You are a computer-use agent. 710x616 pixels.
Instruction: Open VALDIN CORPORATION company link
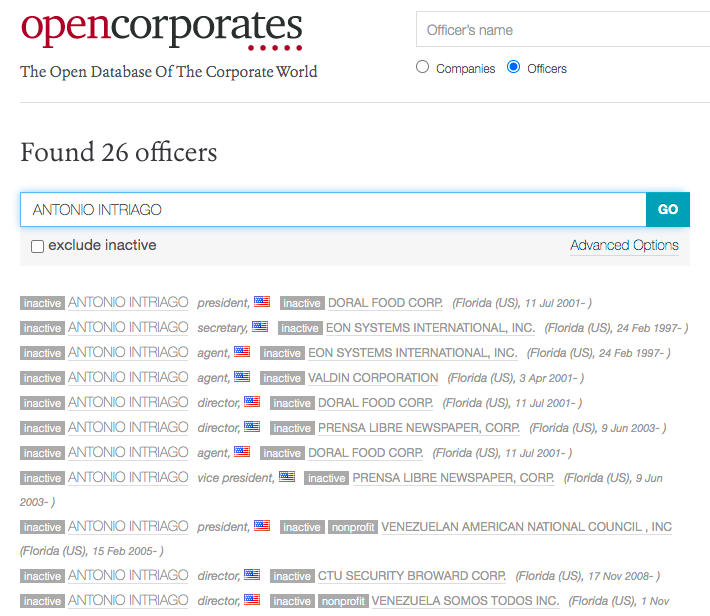click(x=373, y=378)
